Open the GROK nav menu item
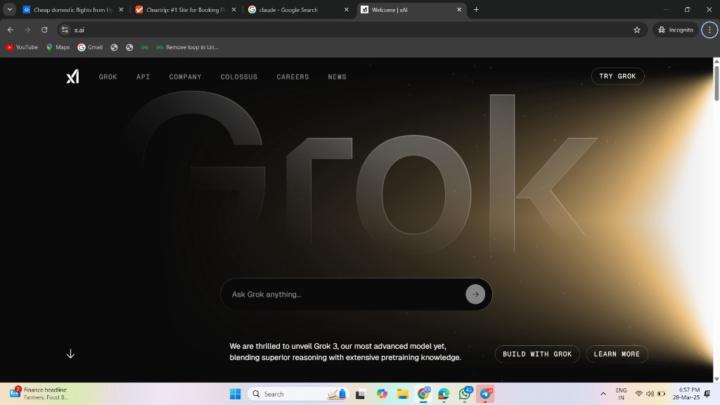The width and height of the screenshot is (720, 405). click(x=108, y=77)
